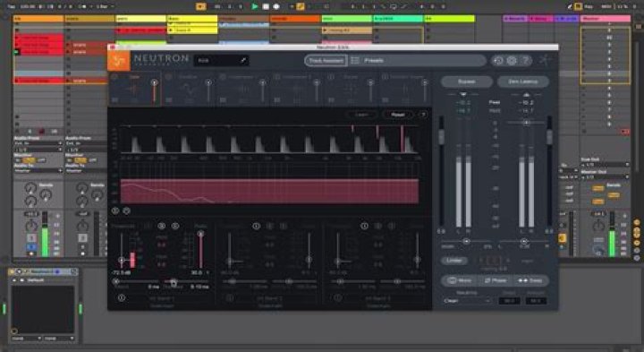Toggle the Limiter button
Viewport: 644px width, 352px height.
(454, 261)
